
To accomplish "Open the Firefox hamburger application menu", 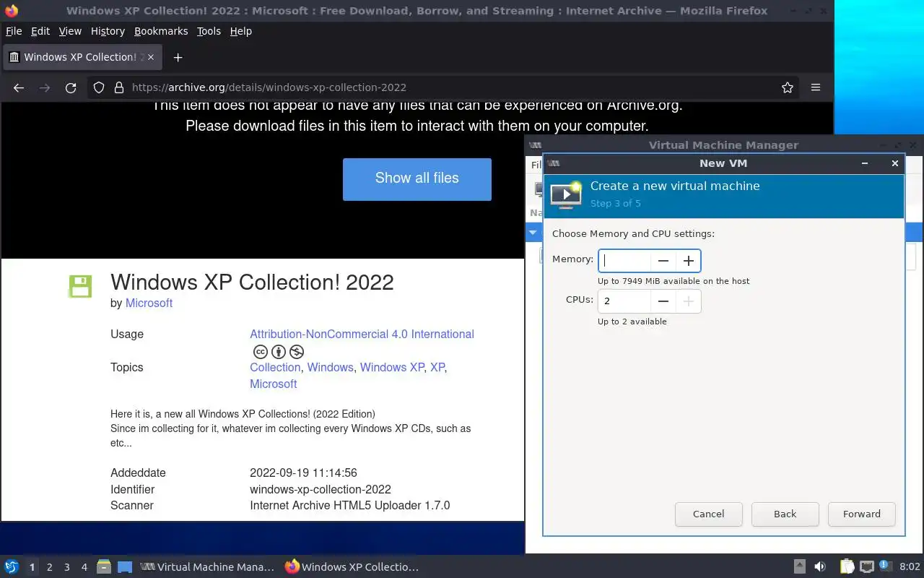I will 816,87.
